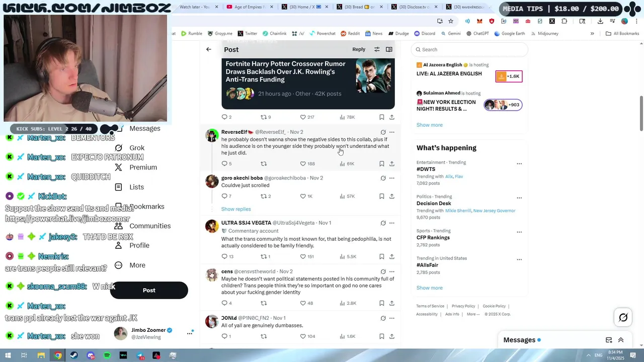The height and width of the screenshot is (362, 644).
Task: Repost the post with 9 reposts
Action: pos(266,117)
